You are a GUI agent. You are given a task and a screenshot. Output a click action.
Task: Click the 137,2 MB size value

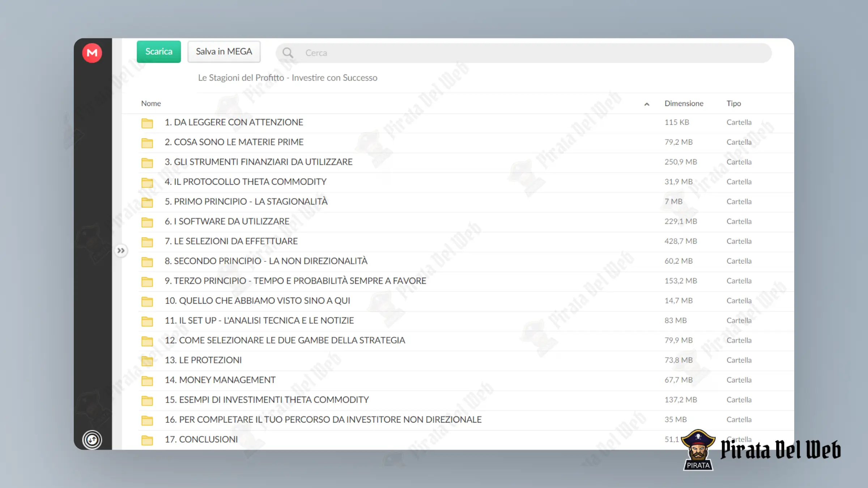coord(681,400)
